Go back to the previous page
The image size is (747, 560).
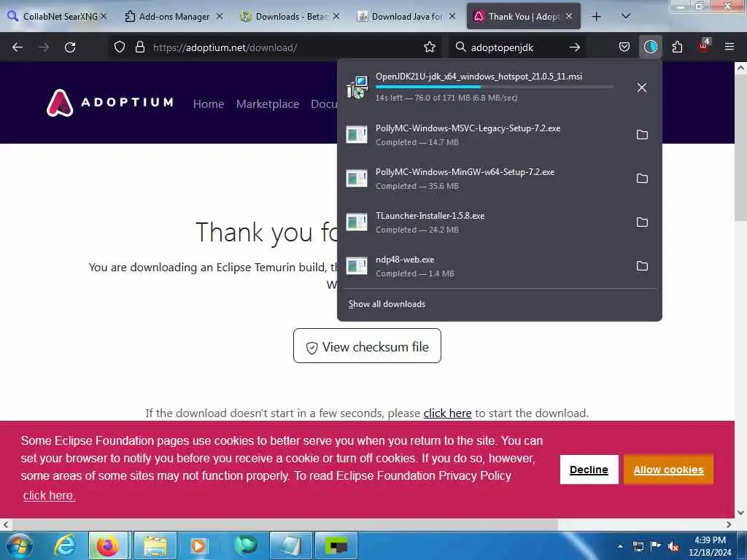18,47
